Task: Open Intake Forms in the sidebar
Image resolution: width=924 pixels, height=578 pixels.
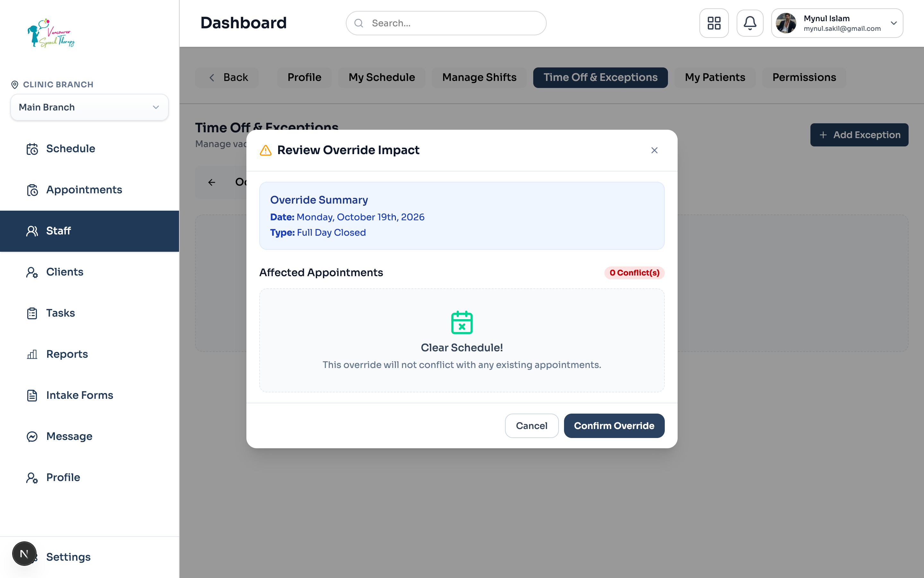Action: coord(89,395)
